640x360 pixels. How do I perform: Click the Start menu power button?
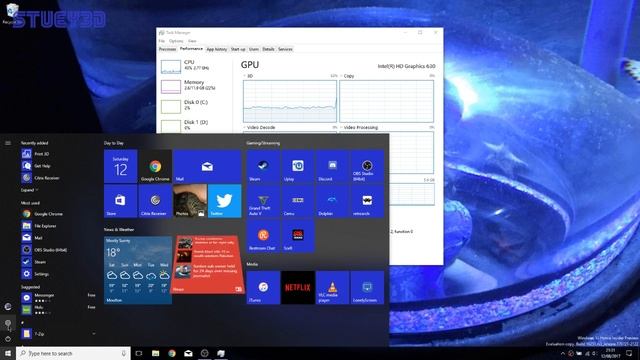[x=8, y=339]
